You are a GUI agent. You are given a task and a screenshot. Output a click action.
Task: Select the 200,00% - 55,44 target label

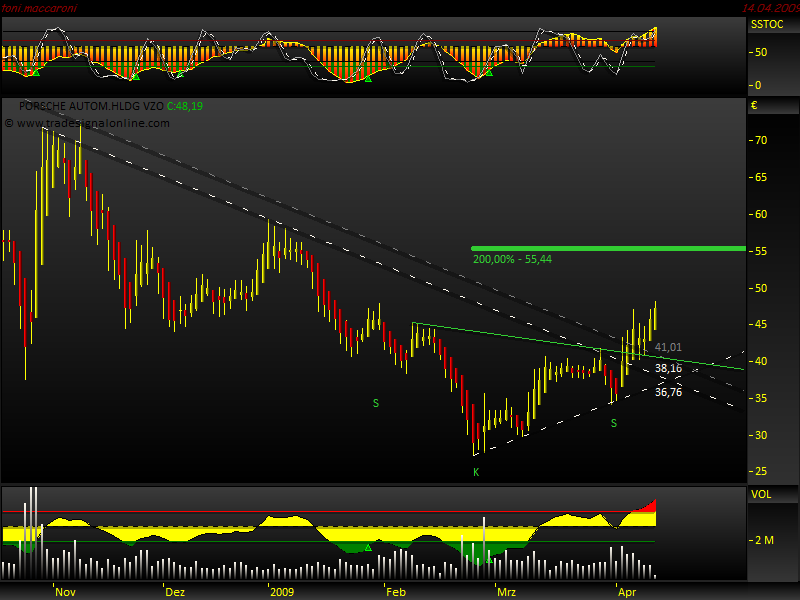512,259
